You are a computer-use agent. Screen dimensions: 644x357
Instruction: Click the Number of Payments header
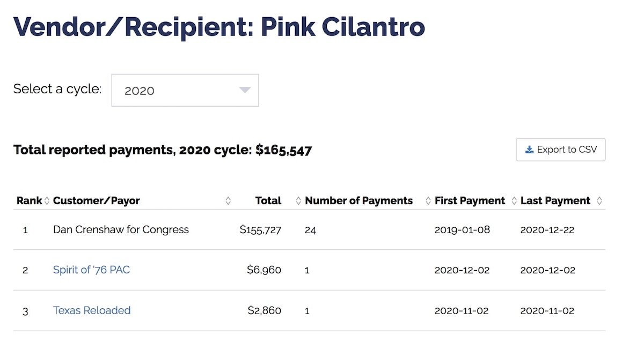(359, 201)
